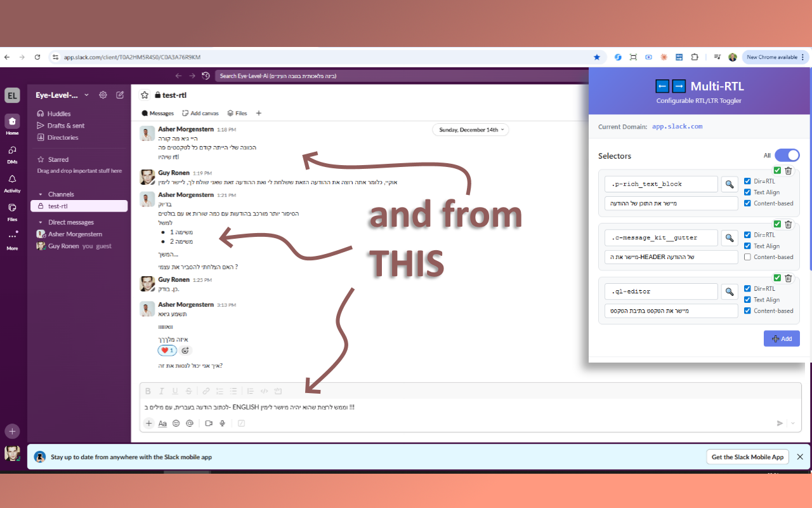
Task: Pick element for .ql-editor selector
Action: click(730, 291)
